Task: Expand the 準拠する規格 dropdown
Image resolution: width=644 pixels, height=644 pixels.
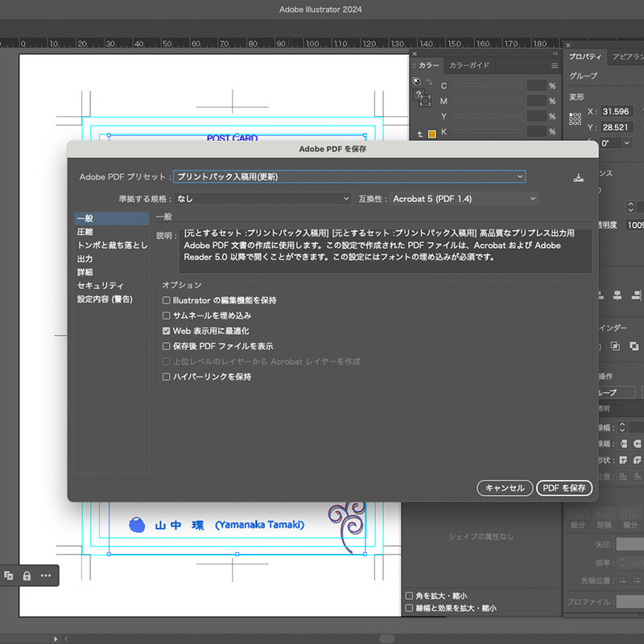Action: pos(262,198)
